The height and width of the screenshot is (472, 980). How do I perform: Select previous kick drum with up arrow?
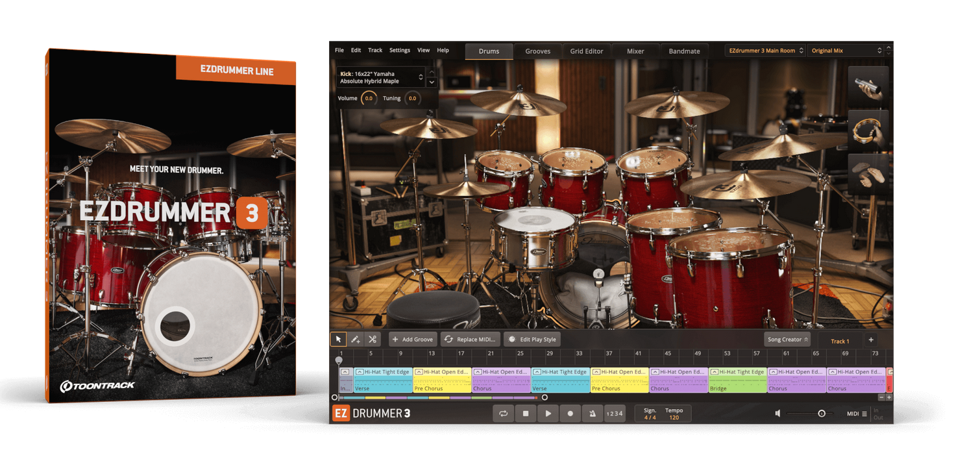tap(432, 71)
